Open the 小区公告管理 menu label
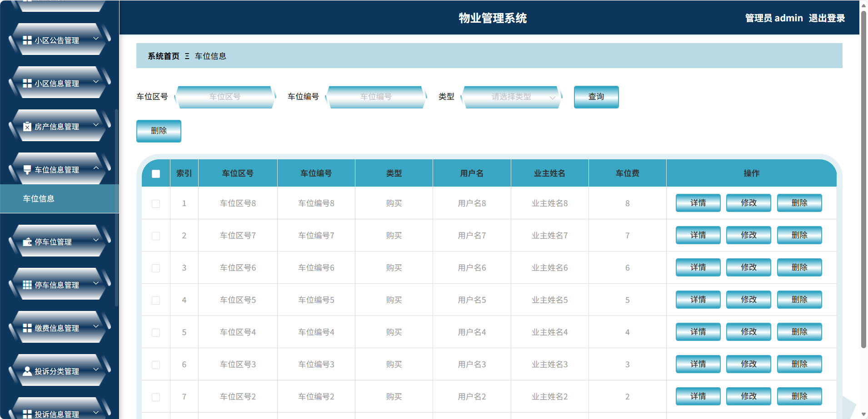This screenshot has width=868, height=419. 57,40
